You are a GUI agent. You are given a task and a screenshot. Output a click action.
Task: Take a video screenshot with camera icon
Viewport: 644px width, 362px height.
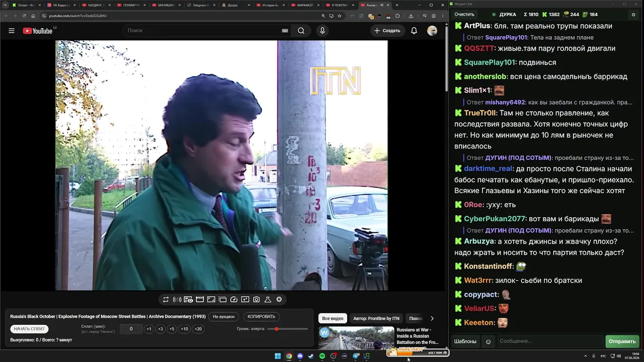point(256,300)
